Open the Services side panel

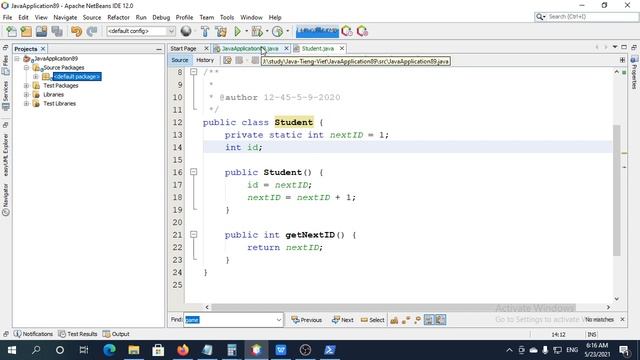5,96
